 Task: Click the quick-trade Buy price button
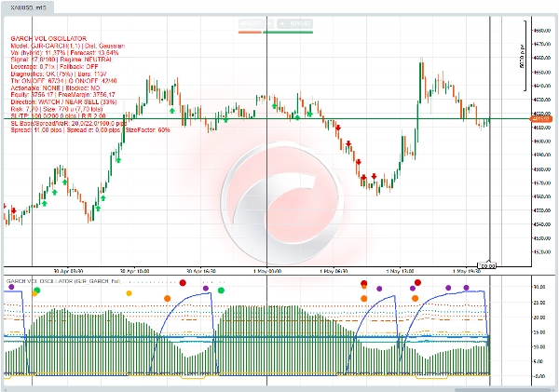pyautogui.click(x=295, y=24)
